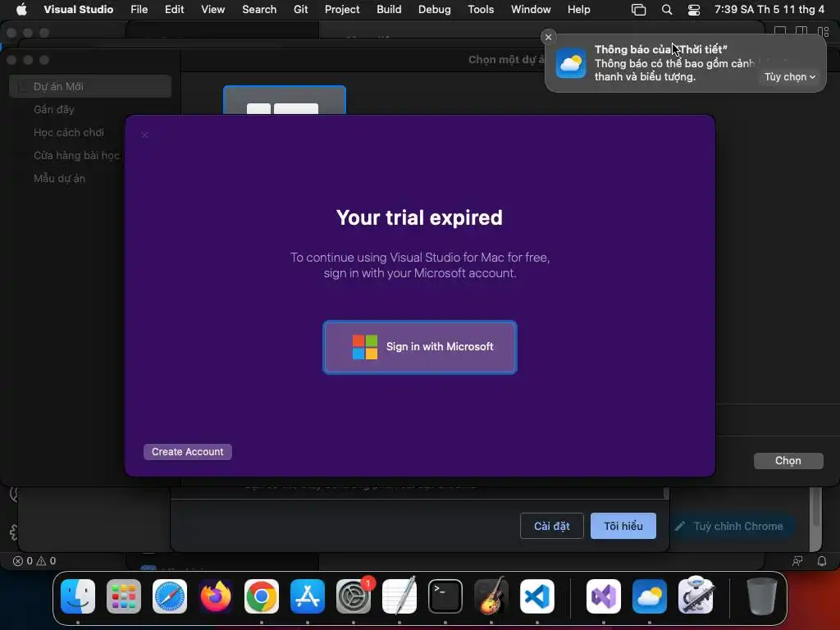Click purple Visual Studio dock icon
Viewport: 840px width, 630px height.
[x=604, y=596]
